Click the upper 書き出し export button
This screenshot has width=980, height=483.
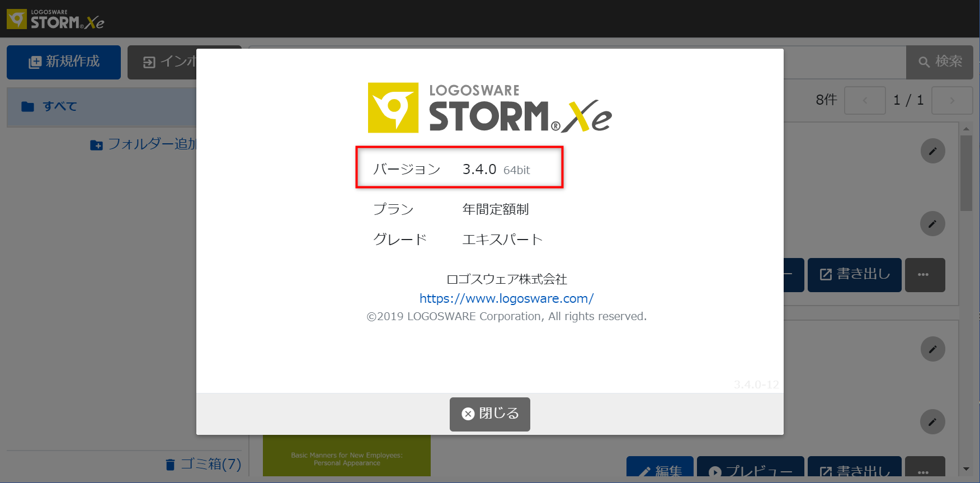click(x=854, y=275)
